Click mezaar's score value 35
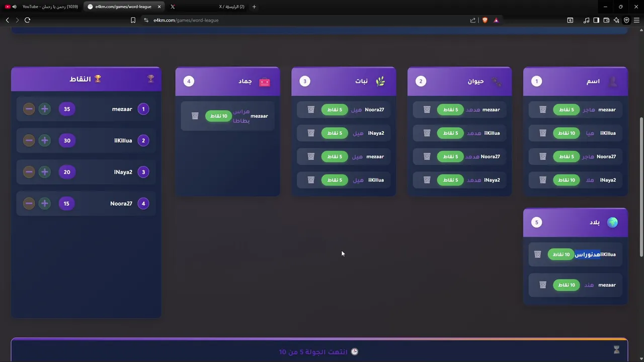The image size is (644, 362). [67, 109]
